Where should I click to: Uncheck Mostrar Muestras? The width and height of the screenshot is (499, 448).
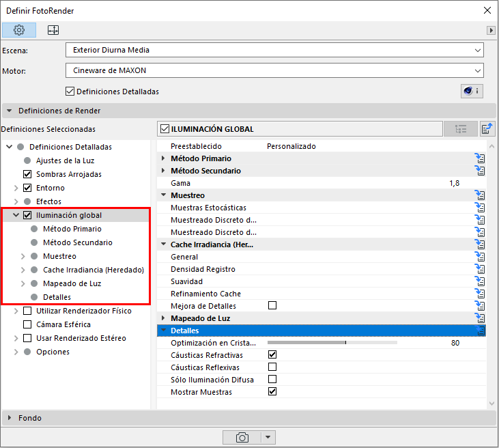point(272,391)
